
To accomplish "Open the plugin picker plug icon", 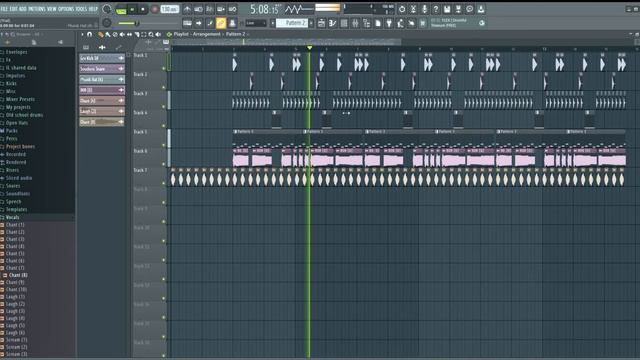I will [389, 23].
